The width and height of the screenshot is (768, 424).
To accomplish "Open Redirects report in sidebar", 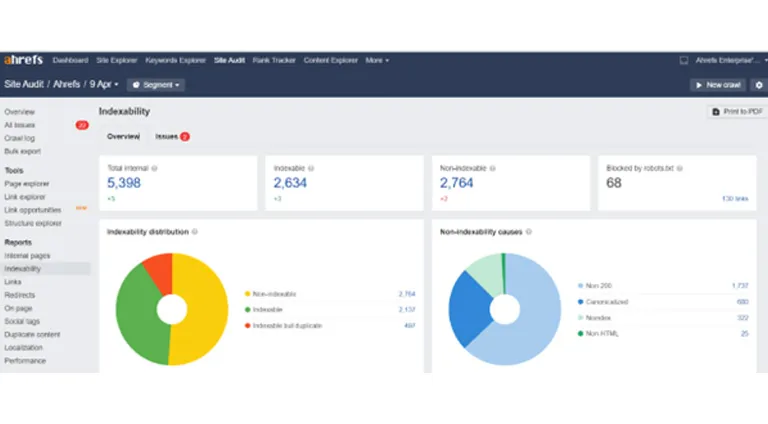I will [x=20, y=296].
